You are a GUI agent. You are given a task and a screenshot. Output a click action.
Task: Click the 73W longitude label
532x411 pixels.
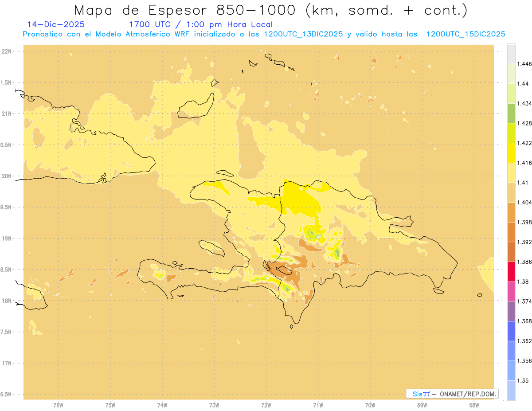click(x=214, y=405)
